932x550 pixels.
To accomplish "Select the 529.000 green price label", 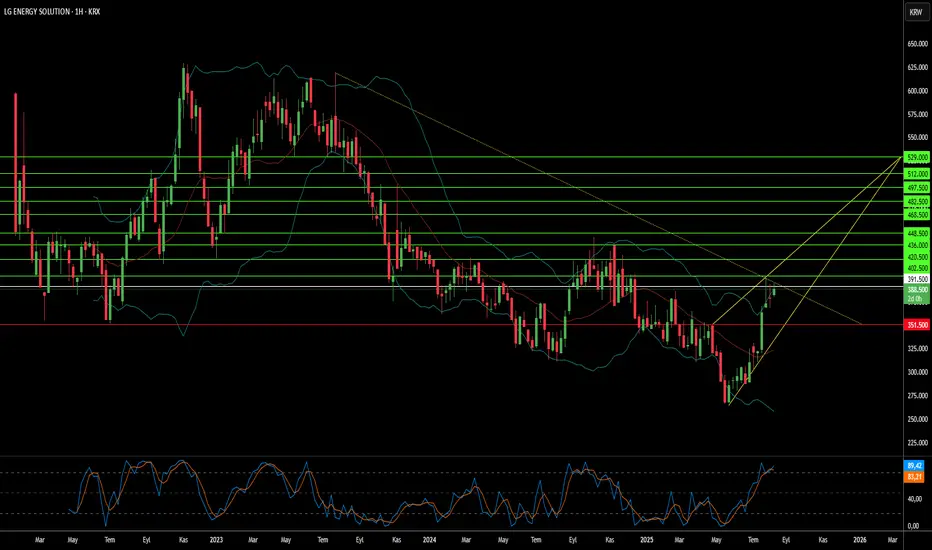I will [x=916, y=158].
